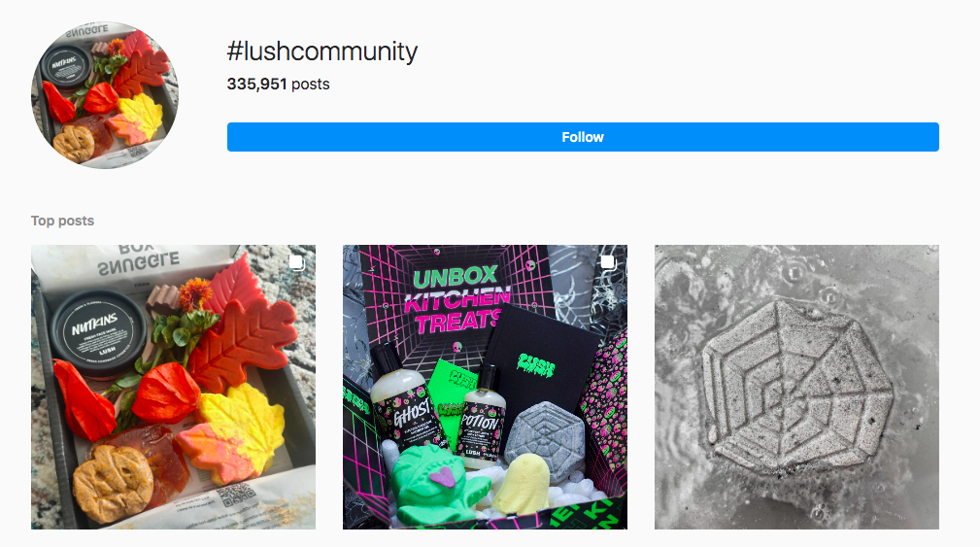Click the Potion bottle in second post
Viewport: 980px width, 547px height.
[481, 417]
